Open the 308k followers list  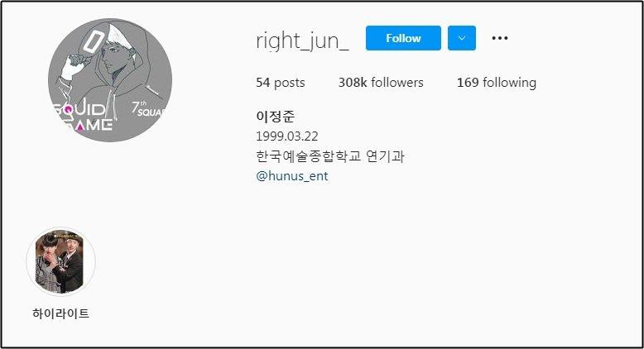coord(381,83)
